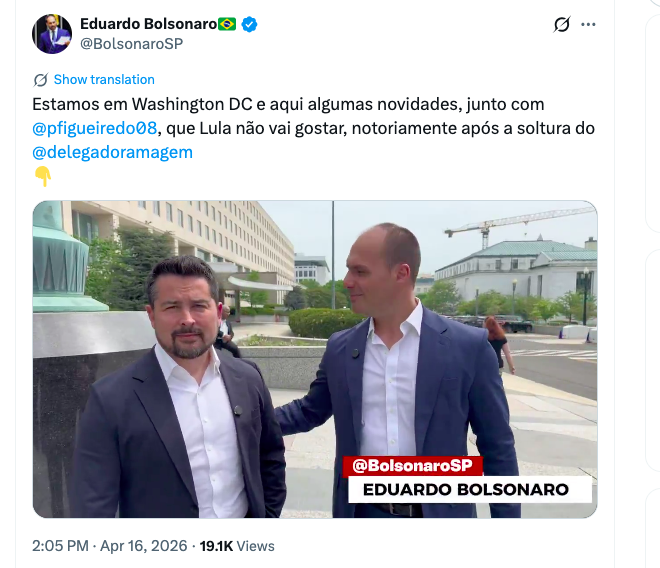Click the red @BolsonaroSP video caption banner

pos(412,466)
